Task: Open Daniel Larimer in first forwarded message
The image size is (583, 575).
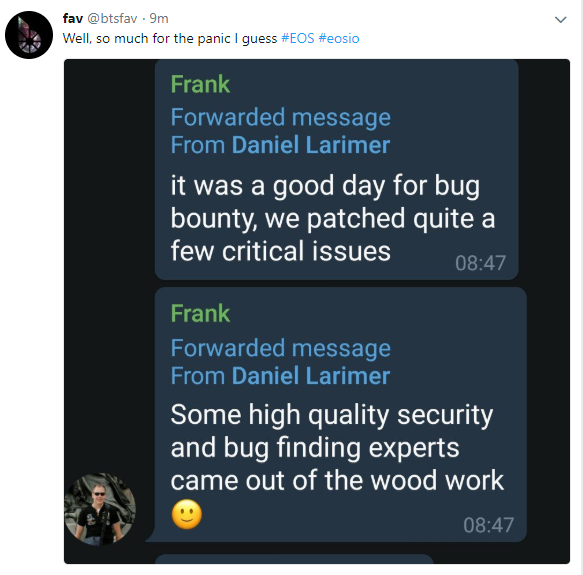Action: point(311,145)
